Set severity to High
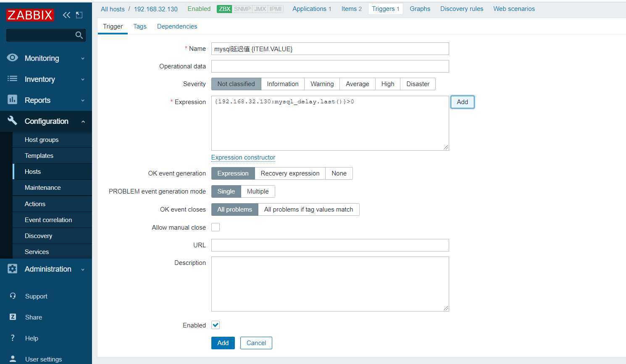626x364 pixels. point(388,84)
